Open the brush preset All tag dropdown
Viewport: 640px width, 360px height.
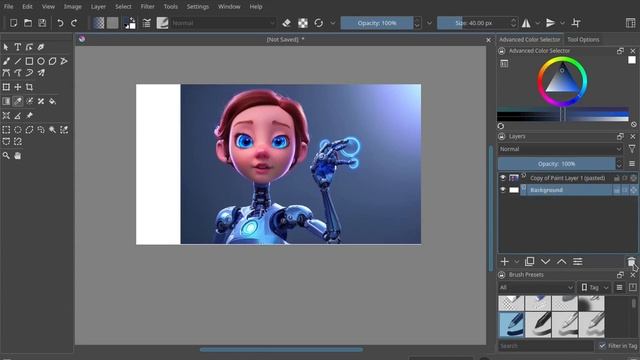(536, 287)
